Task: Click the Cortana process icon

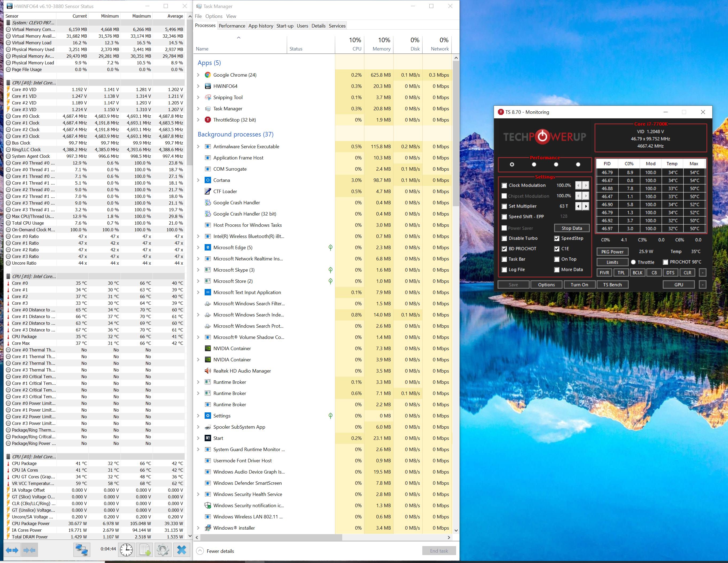Action: 208,180
